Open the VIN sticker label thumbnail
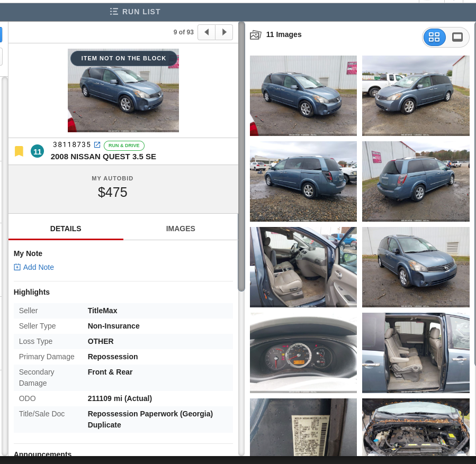476x464 pixels. [x=303, y=427]
